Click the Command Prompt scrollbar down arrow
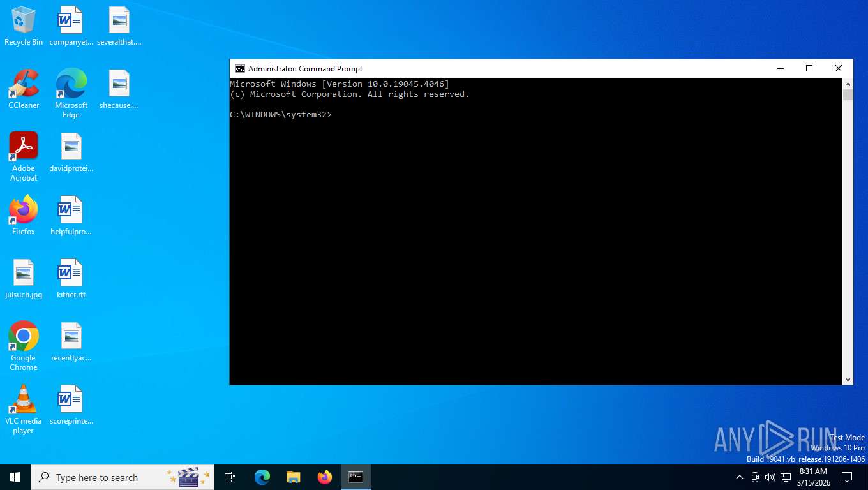868x490 pixels. (x=848, y=379)
